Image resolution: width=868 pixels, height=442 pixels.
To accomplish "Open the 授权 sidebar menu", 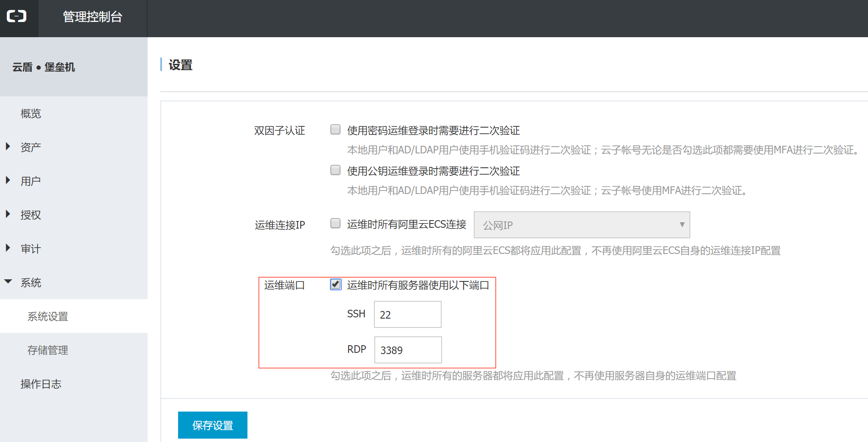I will [x=31, y=215].
